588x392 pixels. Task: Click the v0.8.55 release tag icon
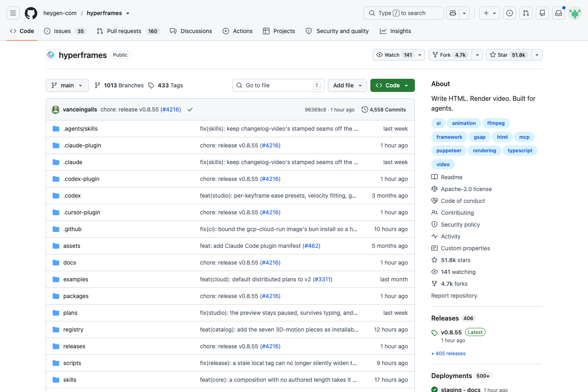[x=434, y=333]
